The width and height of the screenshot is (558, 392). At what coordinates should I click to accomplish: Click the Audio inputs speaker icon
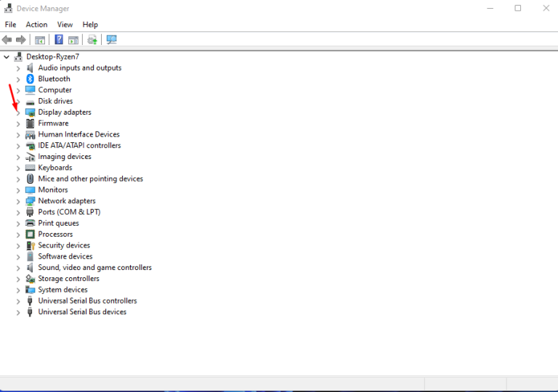pyautogui.click(x=30, y=68)
